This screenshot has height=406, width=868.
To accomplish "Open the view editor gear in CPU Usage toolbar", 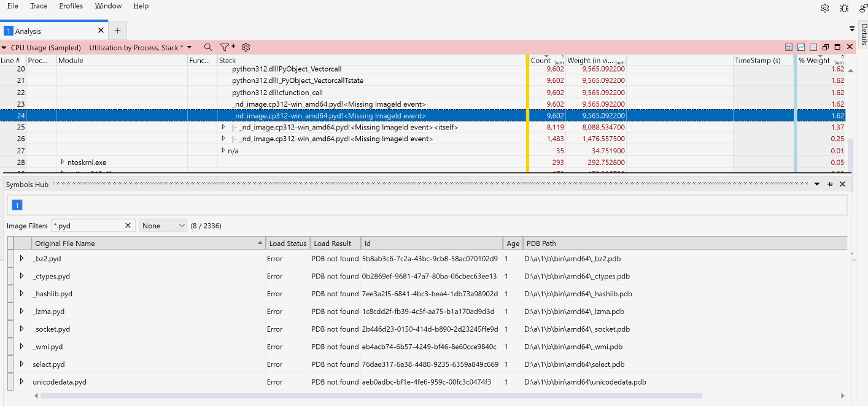I will point(246,47).
